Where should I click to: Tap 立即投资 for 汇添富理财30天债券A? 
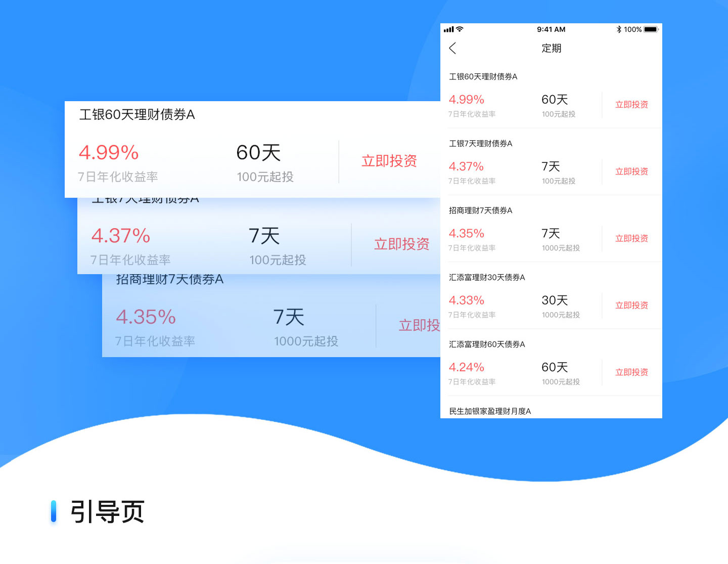coord(631,306)
